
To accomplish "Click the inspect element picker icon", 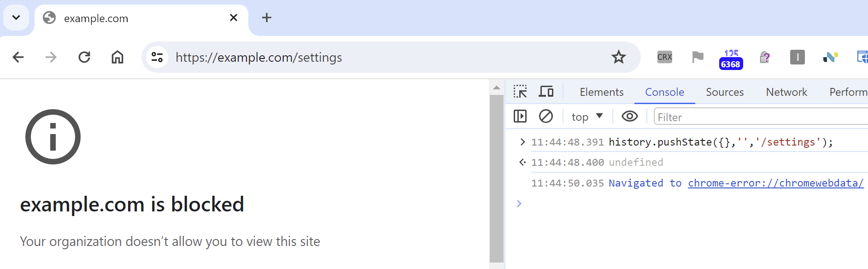I will pyautogui.click(x=520, y=92).
